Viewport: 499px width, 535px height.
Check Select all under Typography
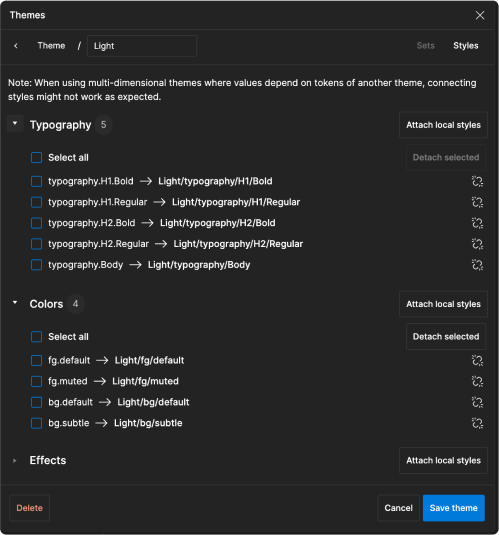37,158
